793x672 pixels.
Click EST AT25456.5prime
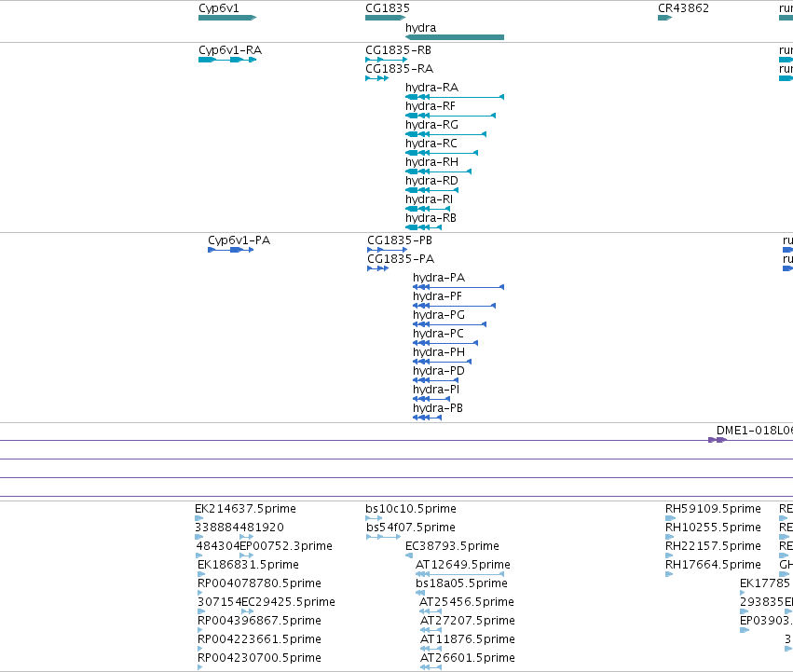tap(431, 611)
